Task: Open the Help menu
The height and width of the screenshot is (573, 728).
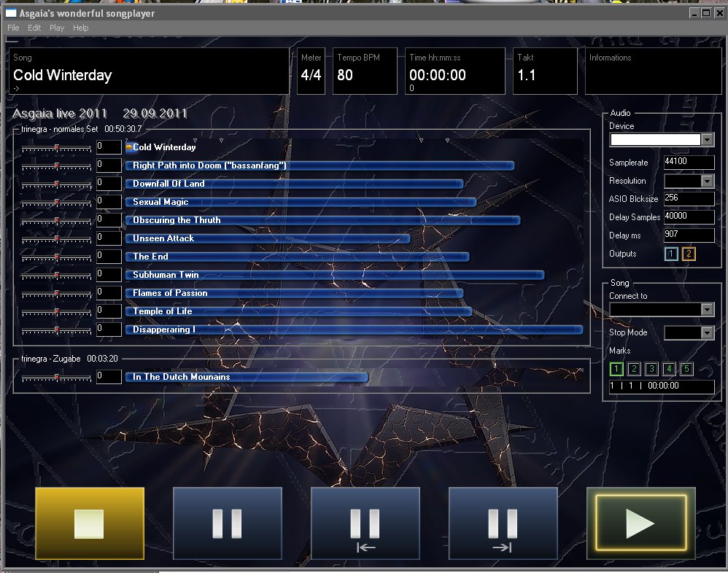Action: pos(80,28)
